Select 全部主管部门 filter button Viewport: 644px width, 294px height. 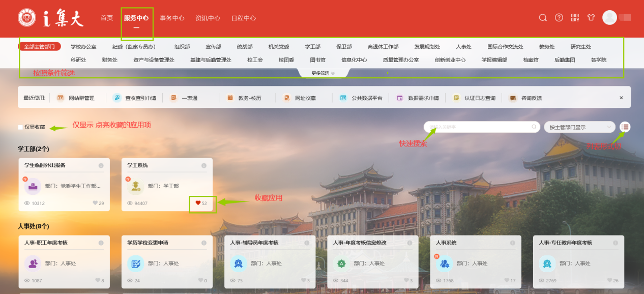[x=40, y=47]
